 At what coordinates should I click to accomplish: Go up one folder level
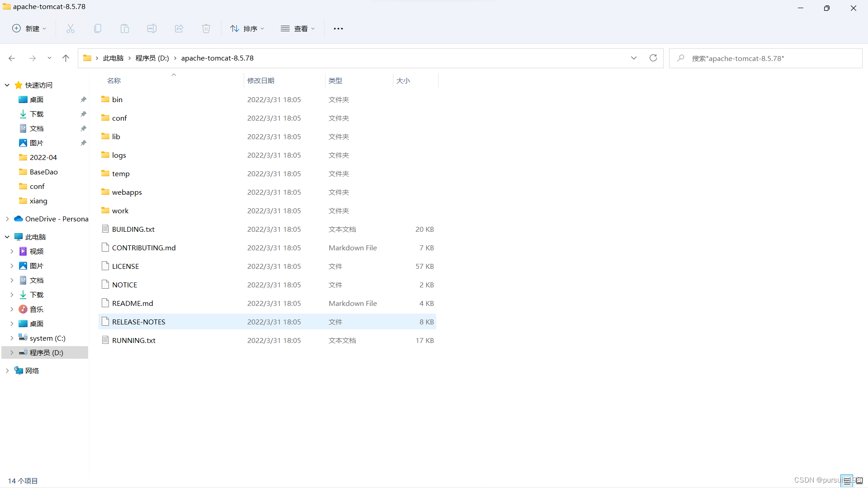coord(66,58)
